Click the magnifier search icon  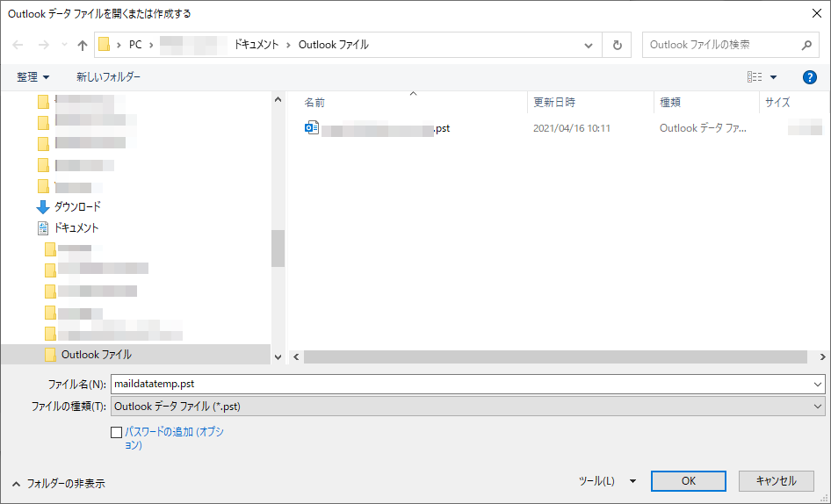click(806, 45)
